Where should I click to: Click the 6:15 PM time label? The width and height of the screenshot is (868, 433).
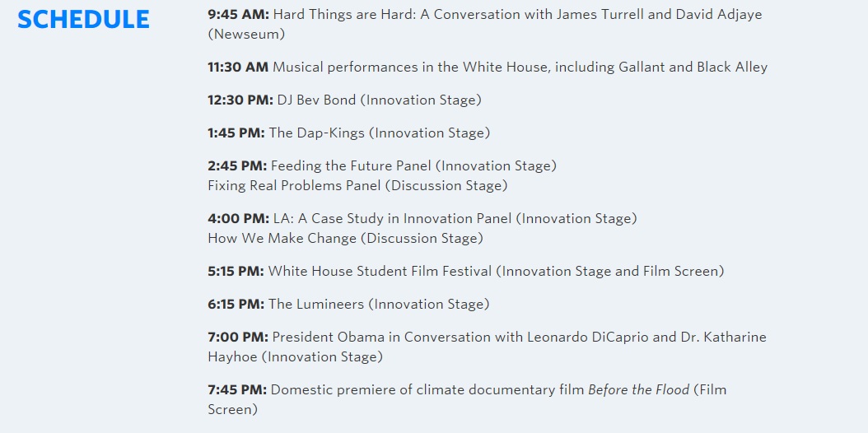tap(236, 304)
